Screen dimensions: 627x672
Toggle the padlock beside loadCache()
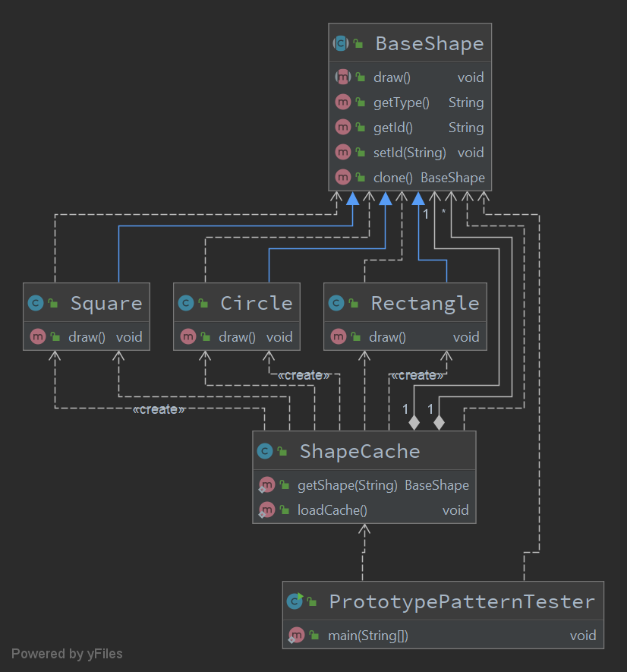pos(283,510)
